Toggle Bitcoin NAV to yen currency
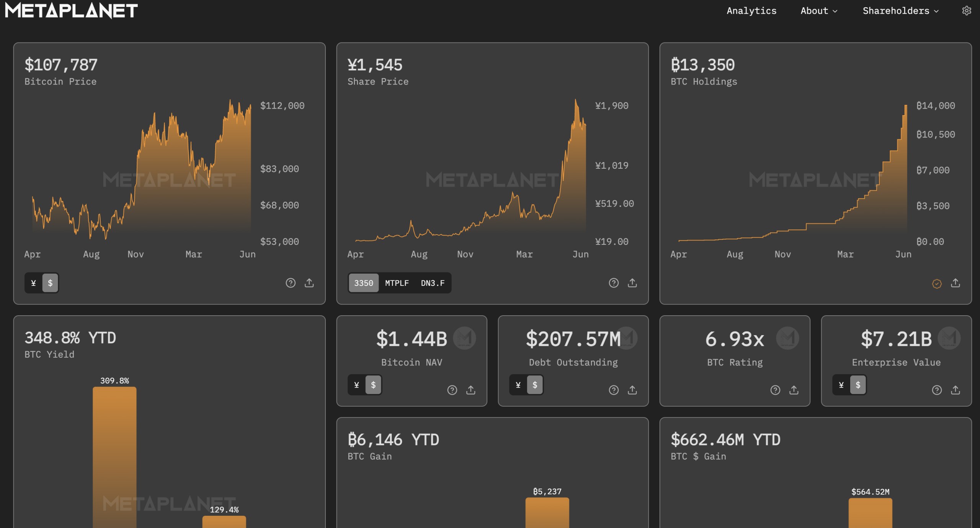Viewport: 980px width, 528px height. coord(357,385)
